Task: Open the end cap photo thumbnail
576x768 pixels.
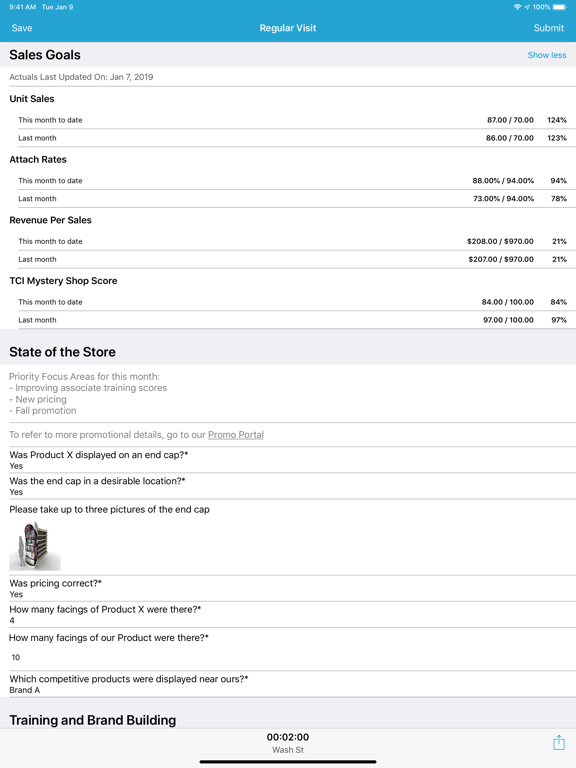Action: click(35, 546)
